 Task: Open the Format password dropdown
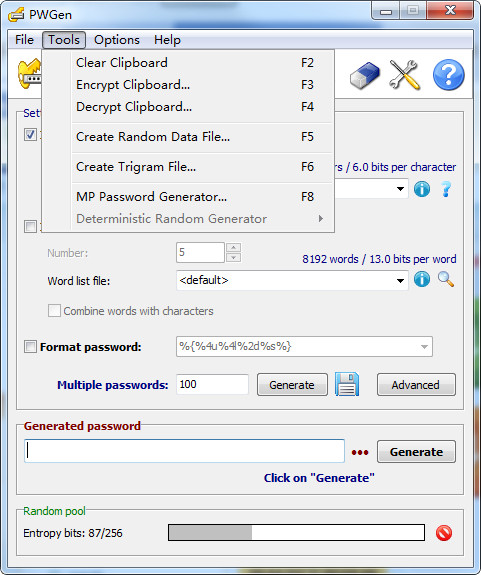[424, 347]
